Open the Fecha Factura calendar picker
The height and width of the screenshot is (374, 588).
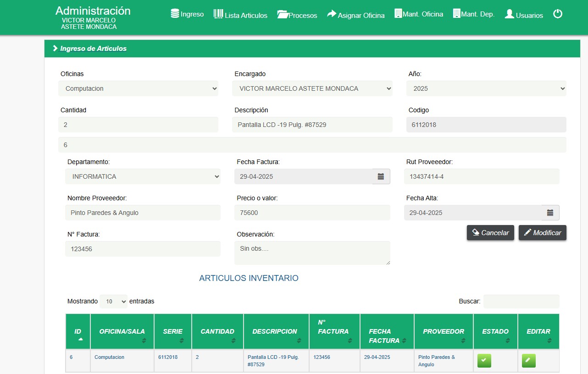[x=381, y=176]
